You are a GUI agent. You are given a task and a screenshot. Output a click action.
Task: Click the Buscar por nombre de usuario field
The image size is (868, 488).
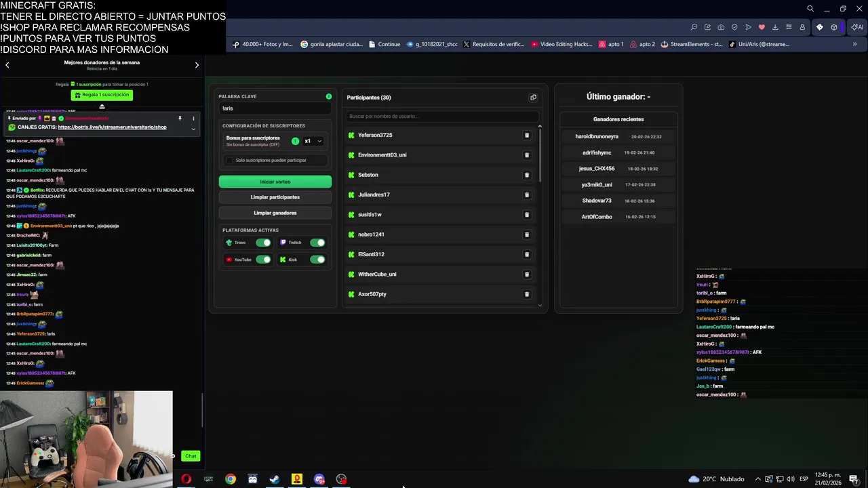tap(441, 117)
